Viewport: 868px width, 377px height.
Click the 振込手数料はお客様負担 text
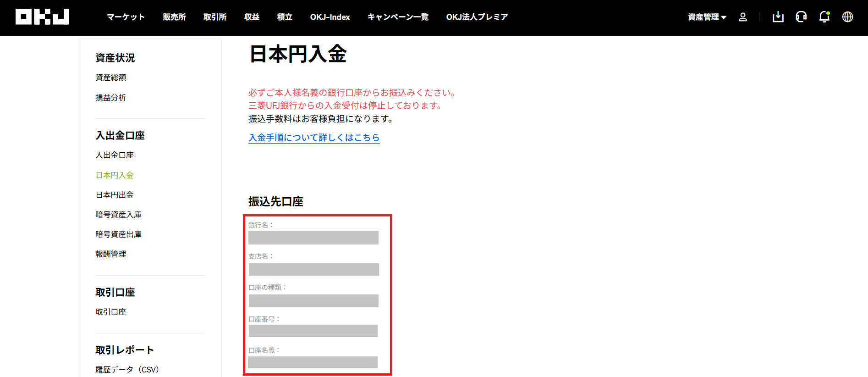pyautogui.click(x=321, y=119)
